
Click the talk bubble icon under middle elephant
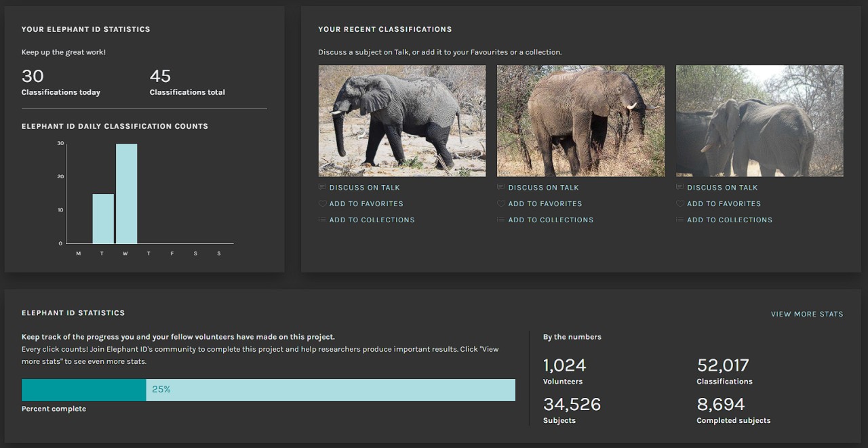pyautogui.click(x=501, y=187)
